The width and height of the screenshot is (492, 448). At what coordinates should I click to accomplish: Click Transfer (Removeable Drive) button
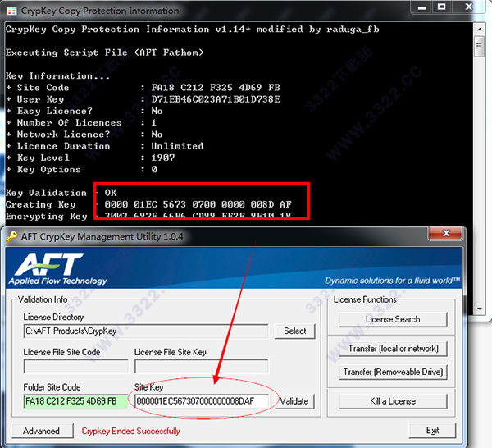click(x=393, y=372)
